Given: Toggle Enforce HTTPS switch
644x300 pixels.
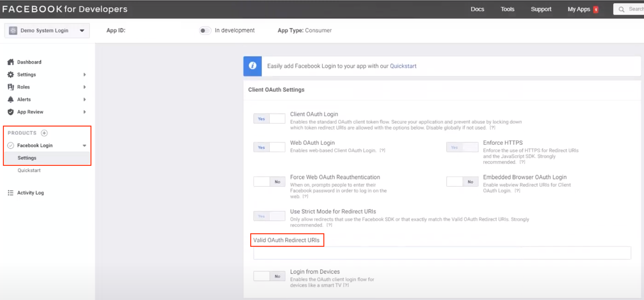Looking at the screenshot, I should (x=462, y=147).
